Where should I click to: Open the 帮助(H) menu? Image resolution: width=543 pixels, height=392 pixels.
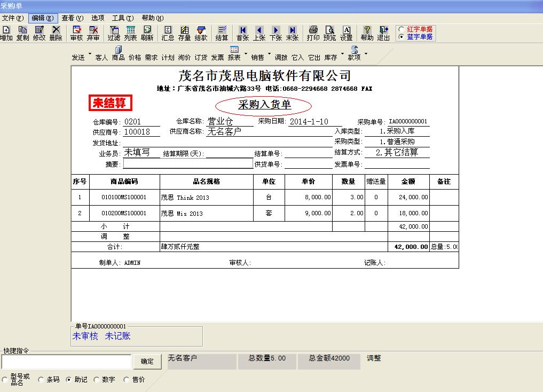pyautogui.click(x=152, y=18)
